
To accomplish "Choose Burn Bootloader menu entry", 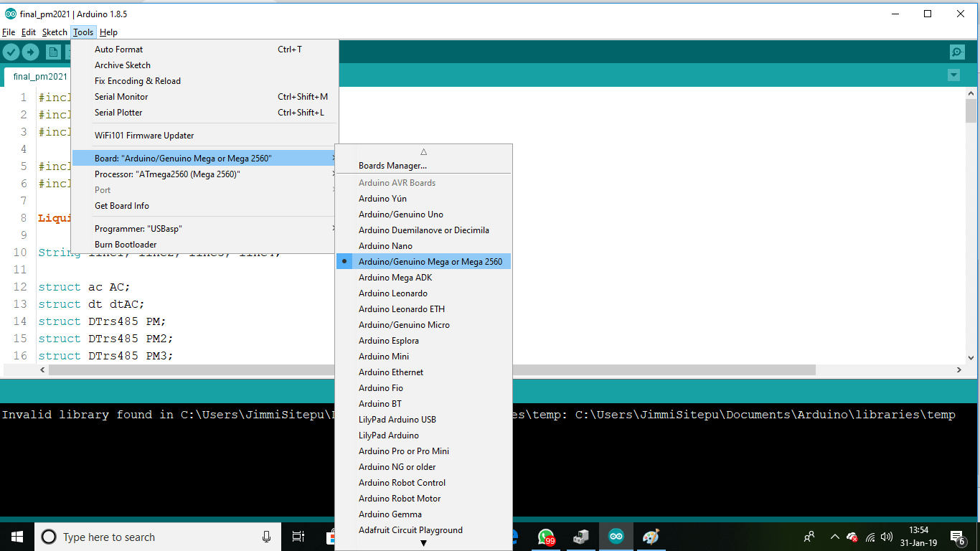I will click(x=205, y=245).
